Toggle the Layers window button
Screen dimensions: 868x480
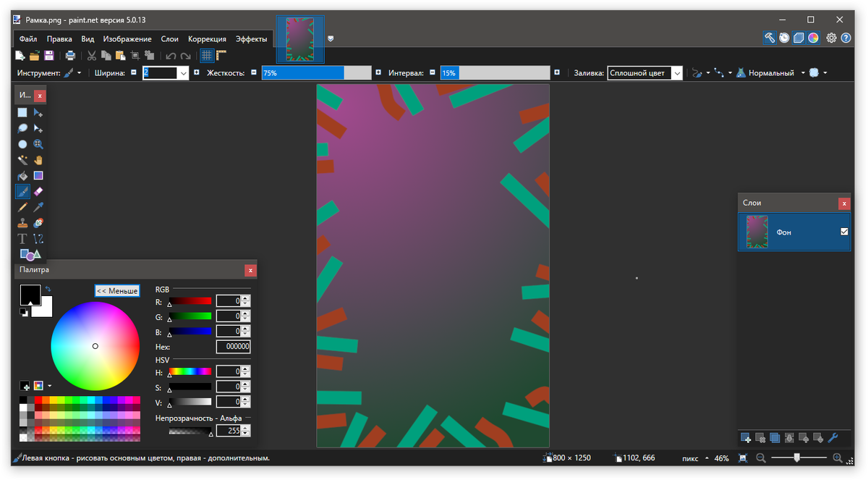799,38
